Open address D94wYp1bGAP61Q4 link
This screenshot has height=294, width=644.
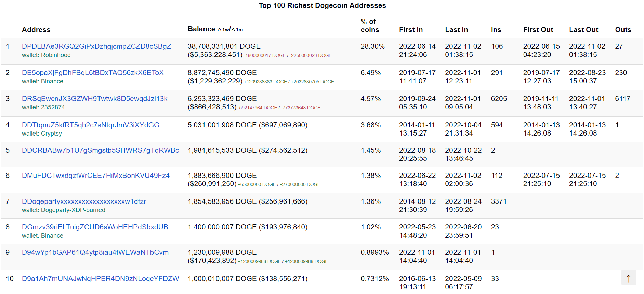[95, 252]
